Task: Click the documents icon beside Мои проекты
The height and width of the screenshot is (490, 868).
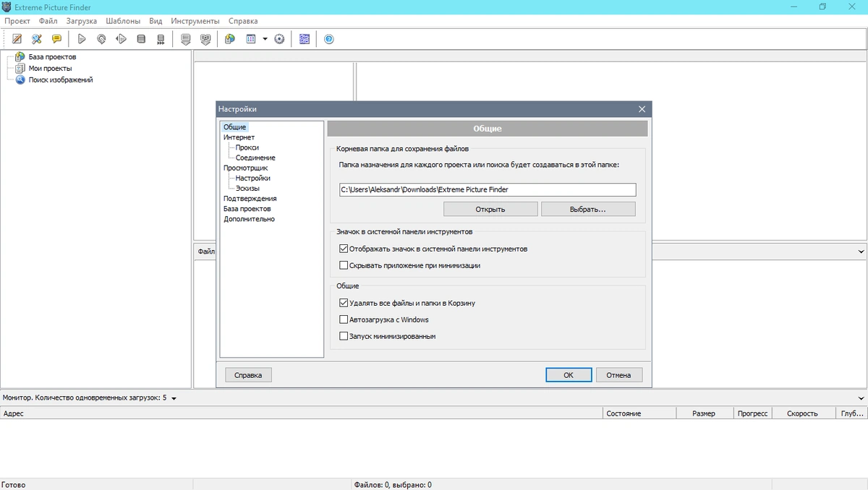Action: 20,68
